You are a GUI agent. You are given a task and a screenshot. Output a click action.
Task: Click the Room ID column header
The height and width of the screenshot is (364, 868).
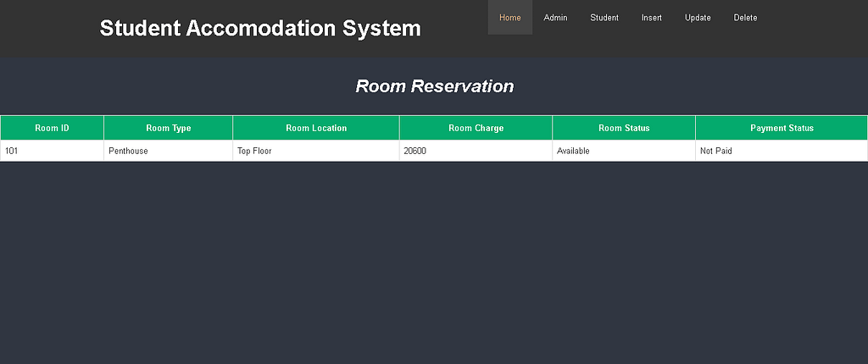tap(52, 128)
